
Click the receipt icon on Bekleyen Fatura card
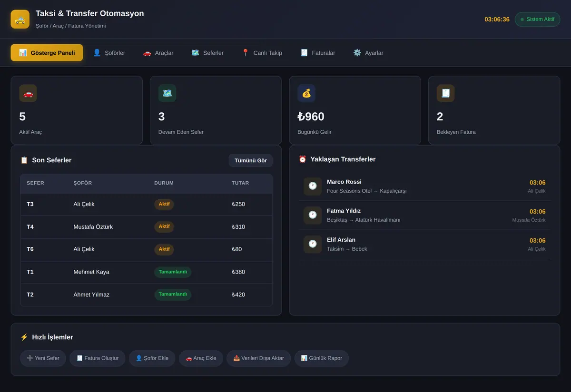[x=445, y=93]
